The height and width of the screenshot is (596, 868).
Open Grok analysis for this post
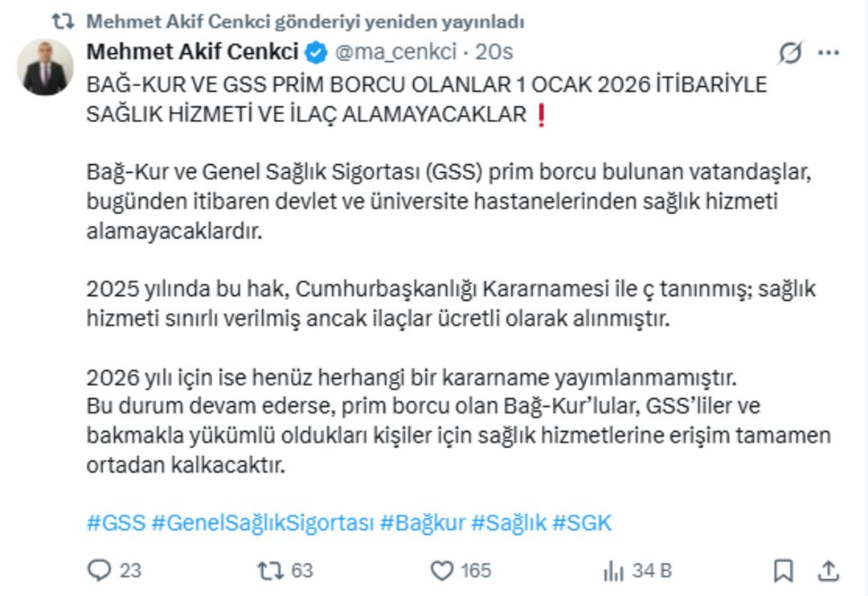(790, 51)
